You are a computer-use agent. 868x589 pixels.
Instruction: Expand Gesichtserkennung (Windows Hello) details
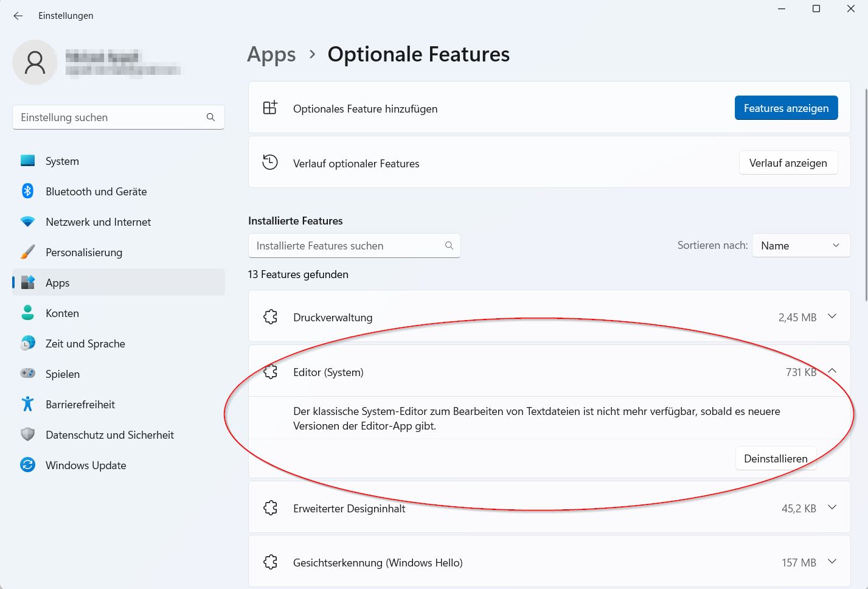tap(832, 562)
